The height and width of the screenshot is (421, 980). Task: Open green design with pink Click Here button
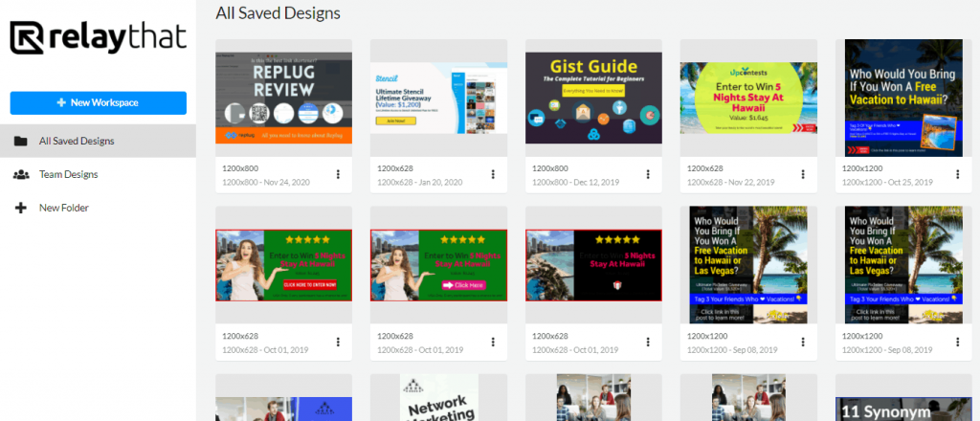[438, 265]
